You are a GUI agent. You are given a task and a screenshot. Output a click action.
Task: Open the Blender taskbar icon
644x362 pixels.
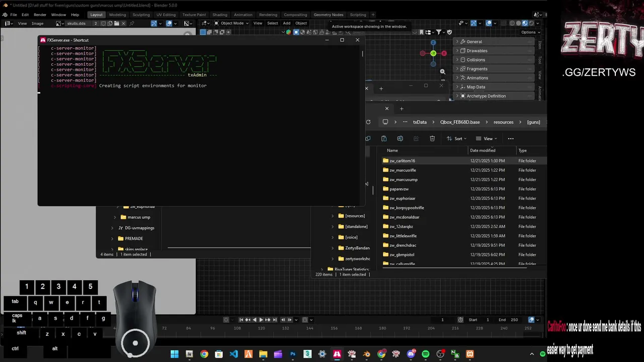coord(366,354)
